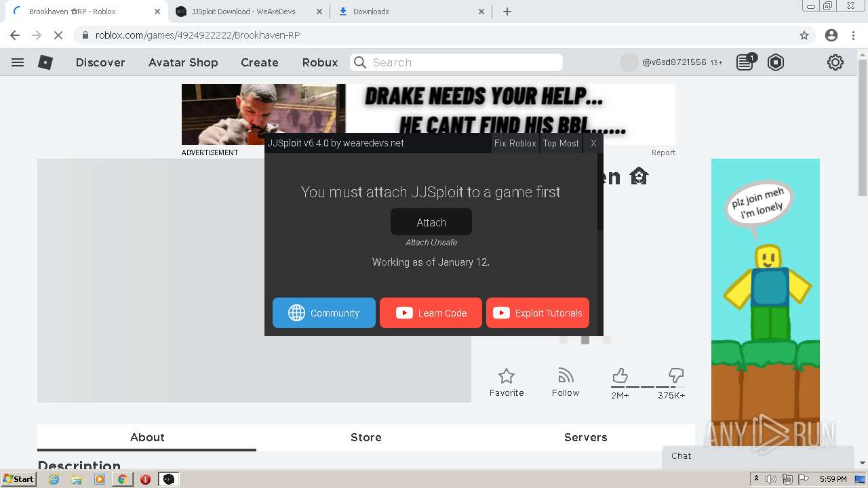Open File Explorer from the taskbar
Viewport: 868px width, 488px height.
point(77,479)
